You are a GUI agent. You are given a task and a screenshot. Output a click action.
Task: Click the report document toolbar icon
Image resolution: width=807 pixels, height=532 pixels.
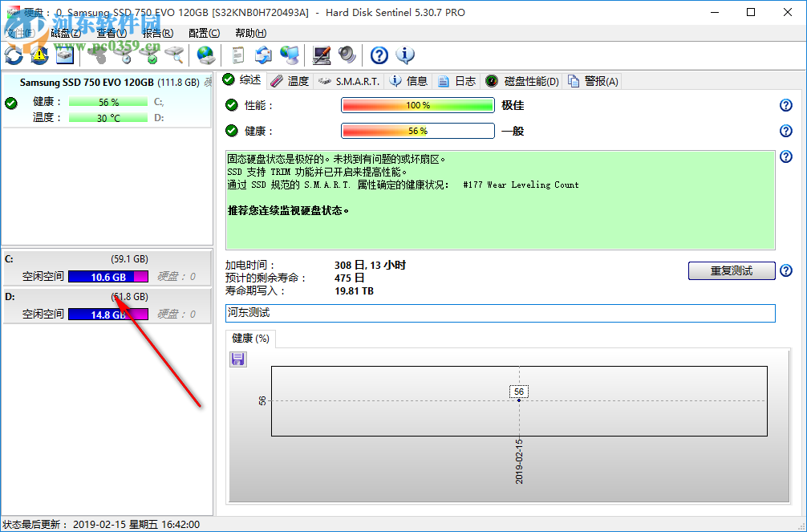pyautogui.click(x=237, y=55)
